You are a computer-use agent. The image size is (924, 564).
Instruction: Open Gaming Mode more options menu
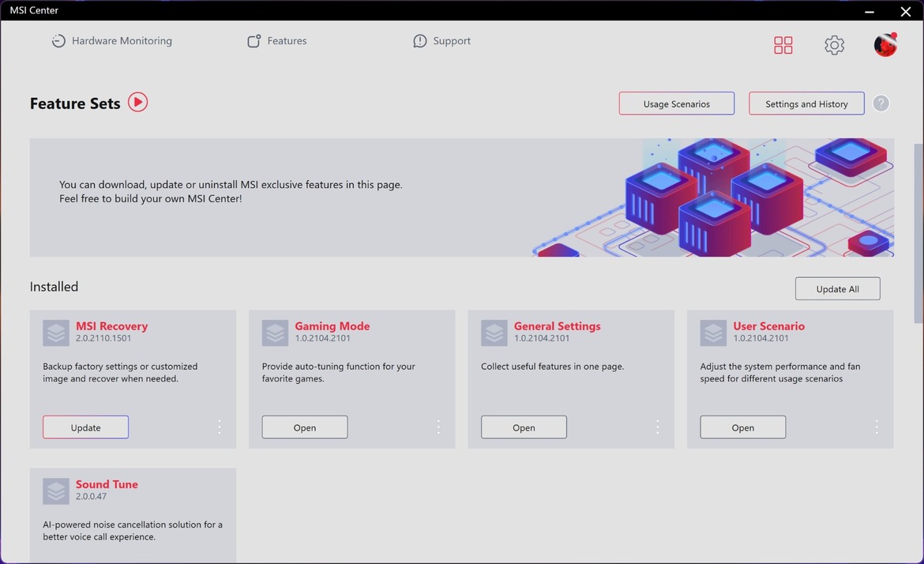(438, 427)
